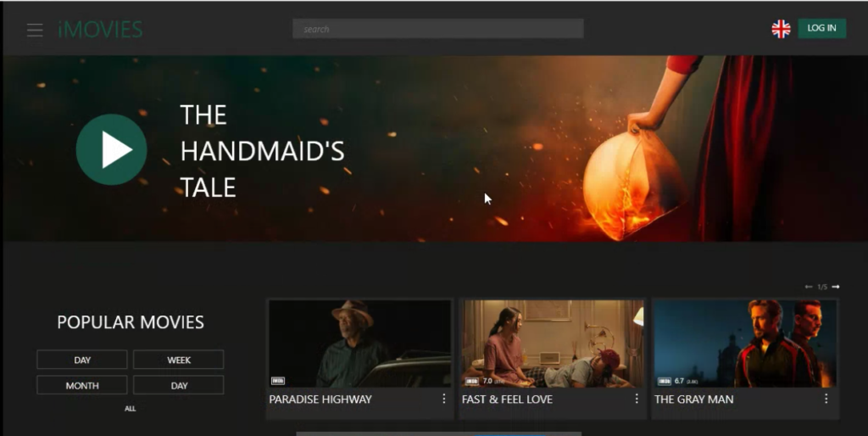This screenshot has height=436, width=868.
Task: Filter popular movies by MONTH
Action: tap(82, 385)
